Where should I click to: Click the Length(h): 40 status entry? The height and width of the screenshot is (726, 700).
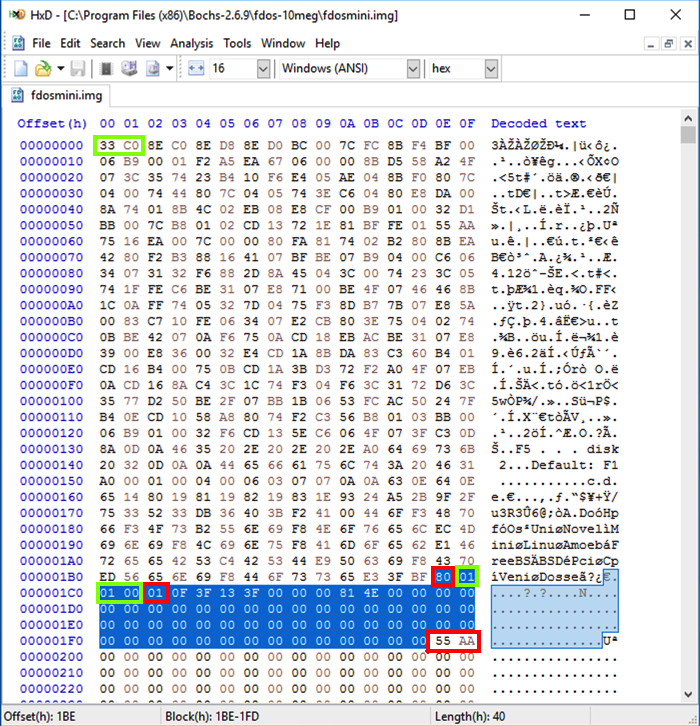coord(469,717)
